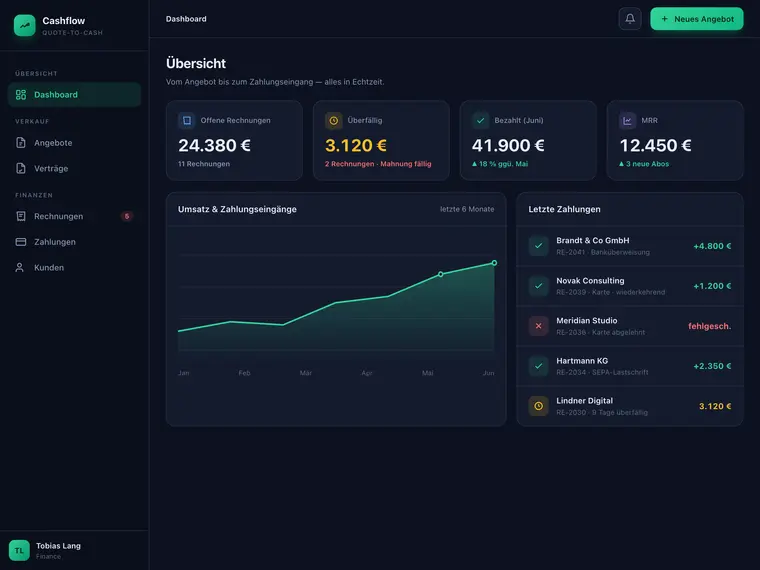Open Angebote in the sidebar
This screenshot has width=760, height=570.
coord(74,142)
